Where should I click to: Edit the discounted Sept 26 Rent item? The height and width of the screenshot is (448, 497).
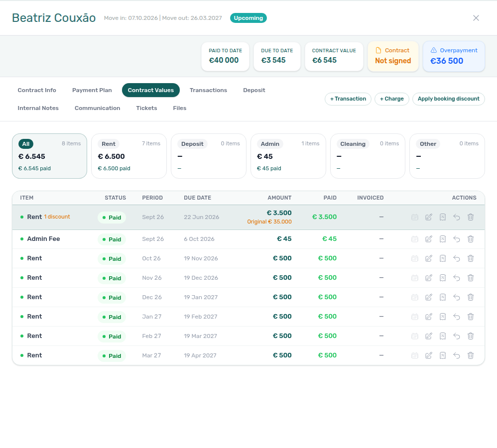429,217
